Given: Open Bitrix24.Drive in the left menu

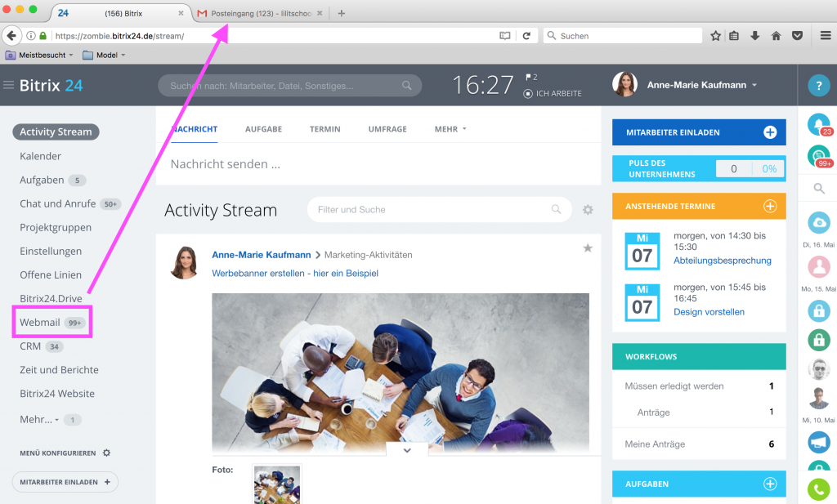Looking at the screenshot, I should pyautogui.click(x=51, y=299).
